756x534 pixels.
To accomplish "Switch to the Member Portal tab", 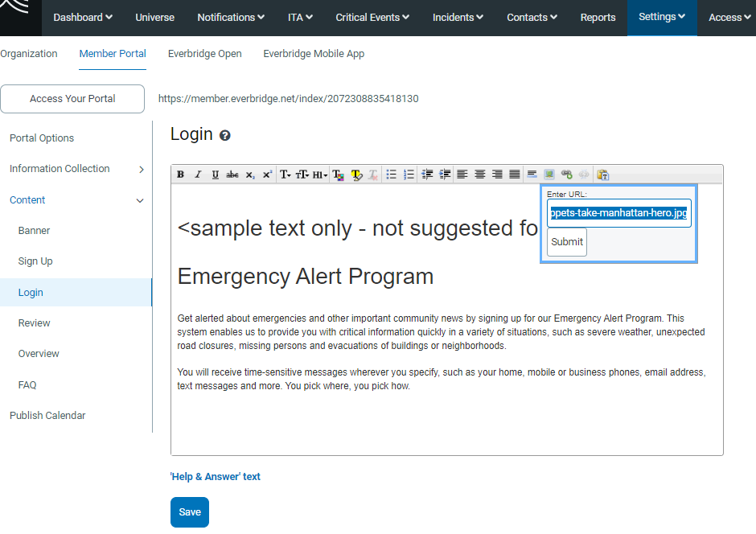I will tap(113, 54).
